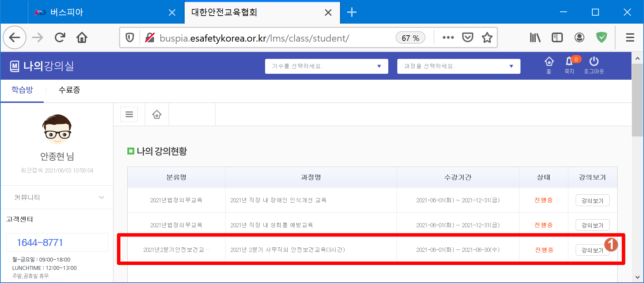Viewport: 644px width, 283px height.
Task: Click course 2021년 2분기 사무직외 안전보건교육(3시간)
Action: tap(288, 250)
